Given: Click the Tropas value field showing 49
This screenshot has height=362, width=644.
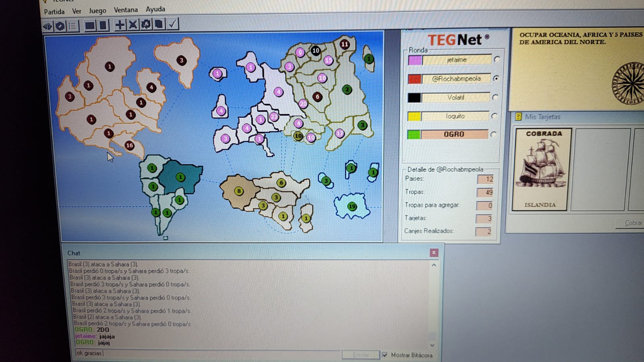Looking at the screenshot, I should [x=485, y=192].
